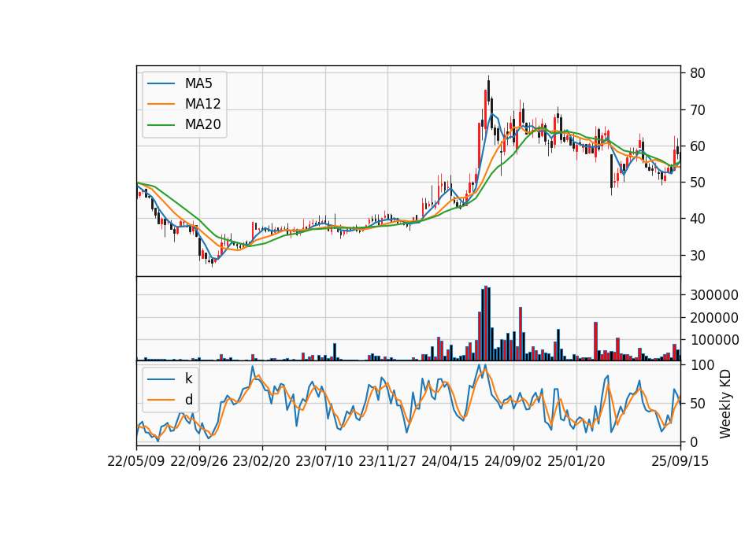The width and height of the screenshot is (756, 543).
Task: Click the 23/07/10 date tick label
Action: [x=324, y=461]
